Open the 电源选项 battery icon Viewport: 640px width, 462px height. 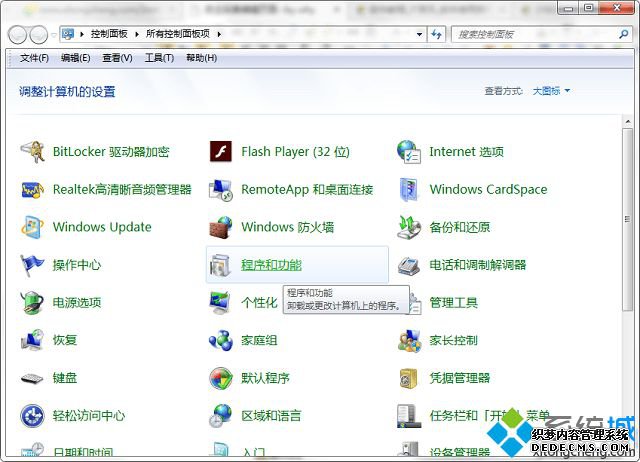32,302
